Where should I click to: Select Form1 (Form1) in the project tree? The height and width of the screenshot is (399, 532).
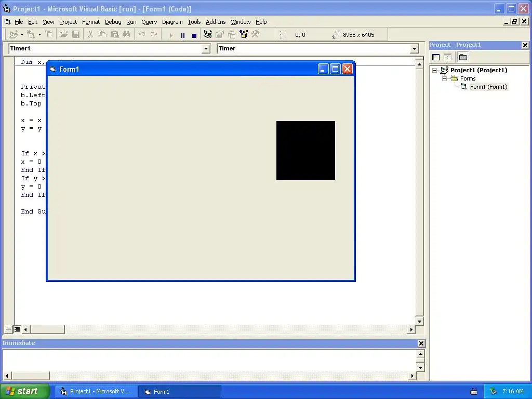click(488, 87)
